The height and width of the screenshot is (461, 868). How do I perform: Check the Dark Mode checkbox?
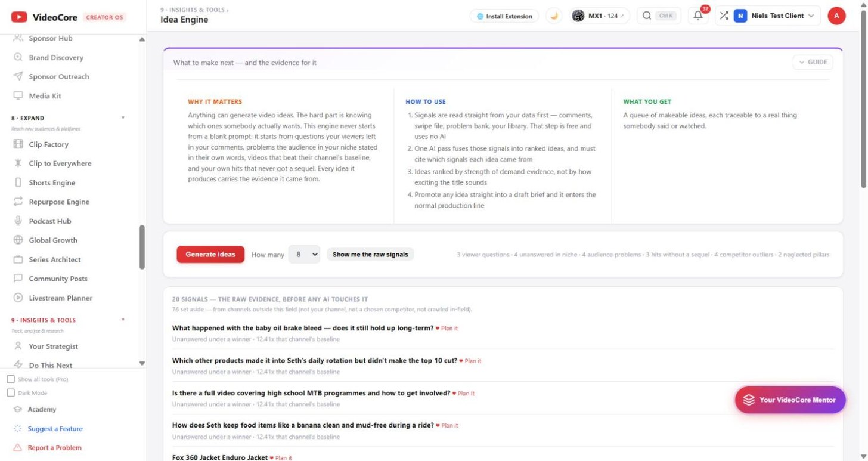(11, 393)
